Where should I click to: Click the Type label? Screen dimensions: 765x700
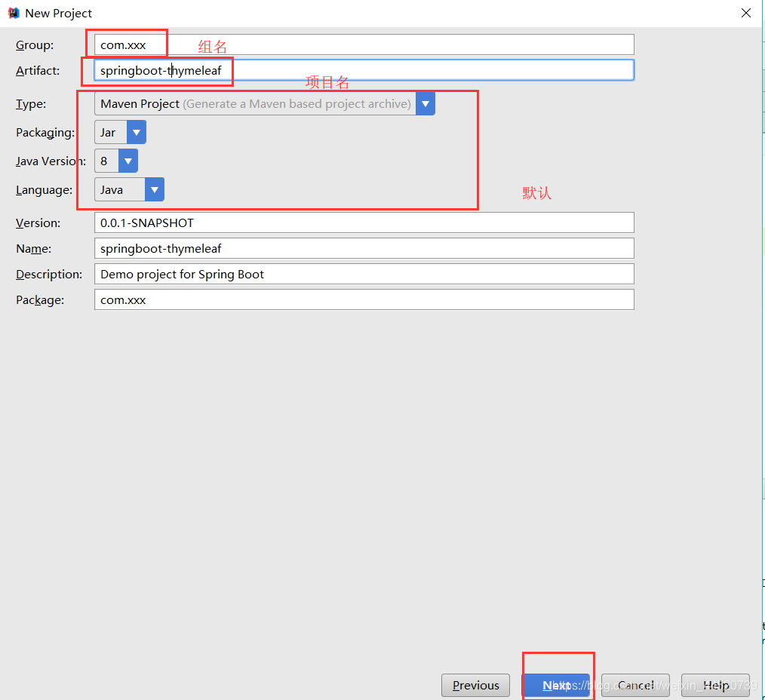[31, 104]
